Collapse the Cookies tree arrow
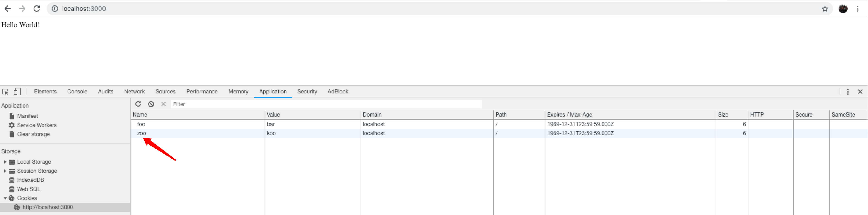 coord(5,198)
